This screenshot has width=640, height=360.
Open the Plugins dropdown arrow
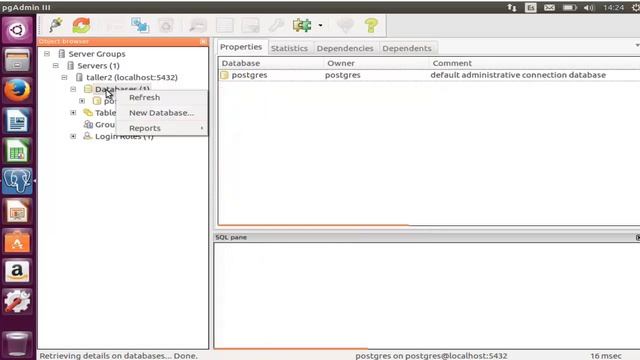pos(320,26)
